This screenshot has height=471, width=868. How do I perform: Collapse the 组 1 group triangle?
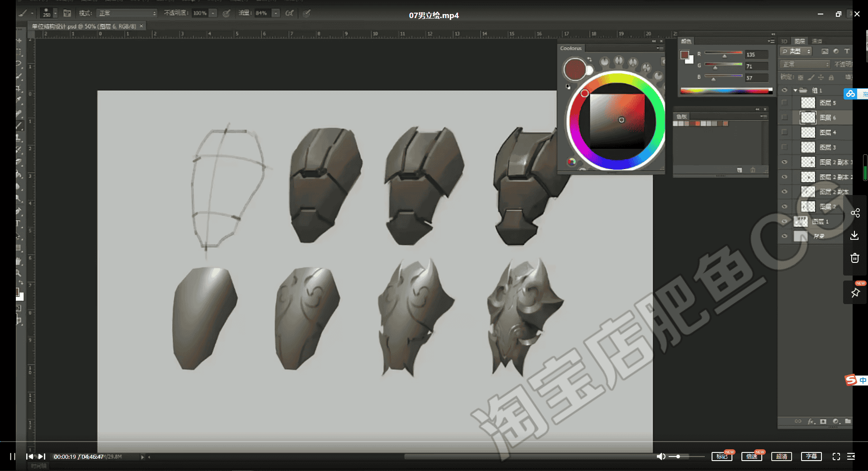tap(795, 90)
